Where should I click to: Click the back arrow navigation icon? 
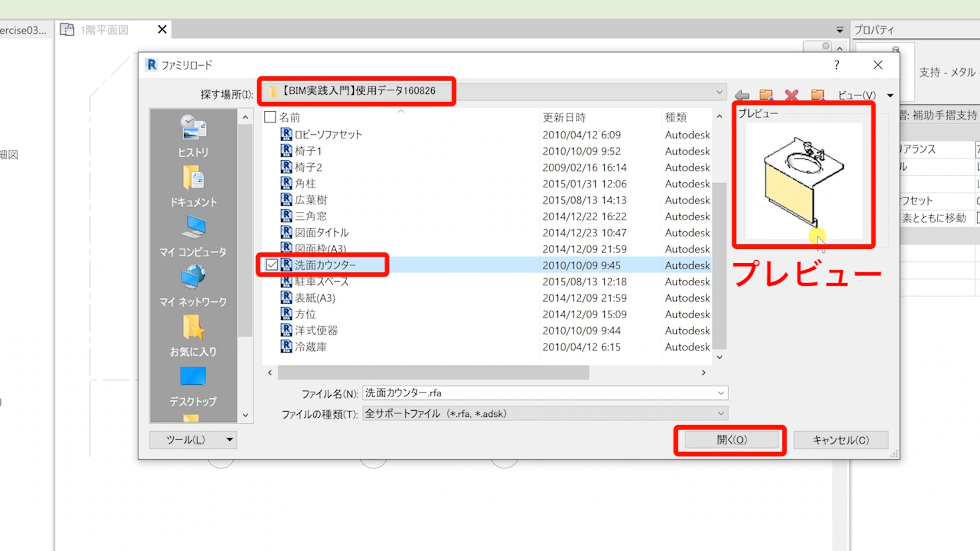742,95
